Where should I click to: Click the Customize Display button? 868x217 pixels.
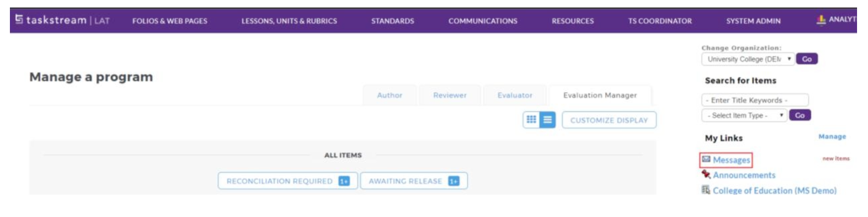[609, 120]
